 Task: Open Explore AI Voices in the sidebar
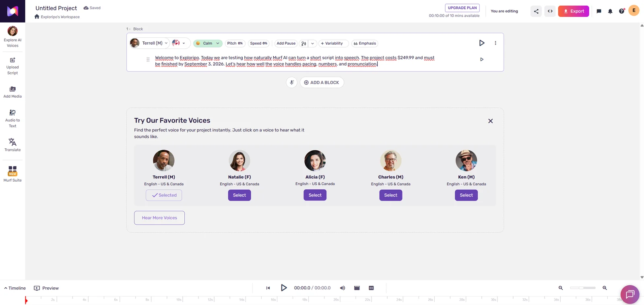pyautogui.click(x=12, y=37)
